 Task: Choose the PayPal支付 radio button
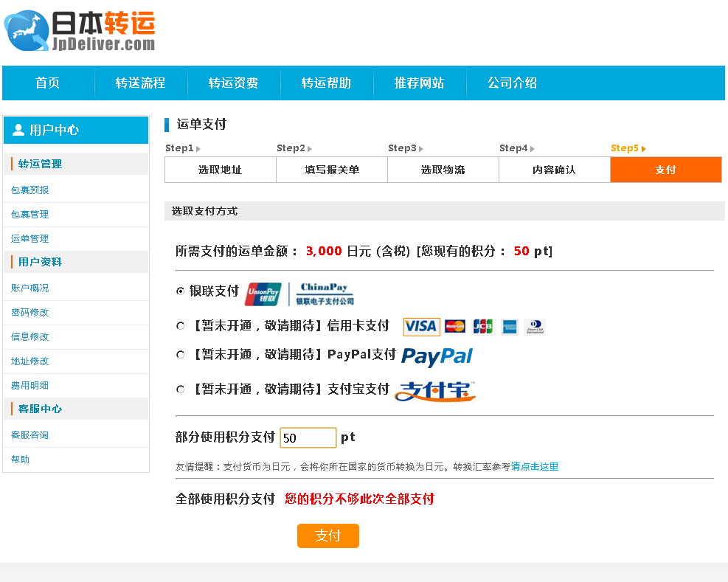(x=180, y=355)
